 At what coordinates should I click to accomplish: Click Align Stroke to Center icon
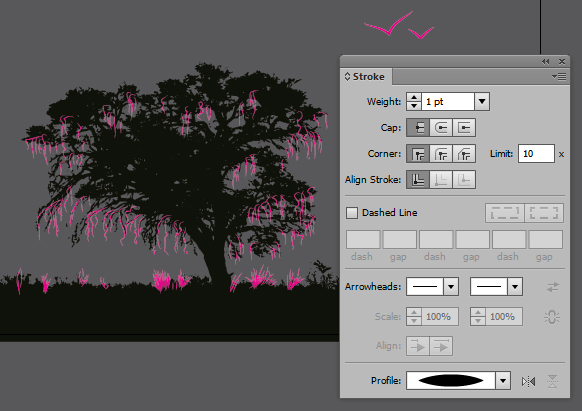point(418,180)
